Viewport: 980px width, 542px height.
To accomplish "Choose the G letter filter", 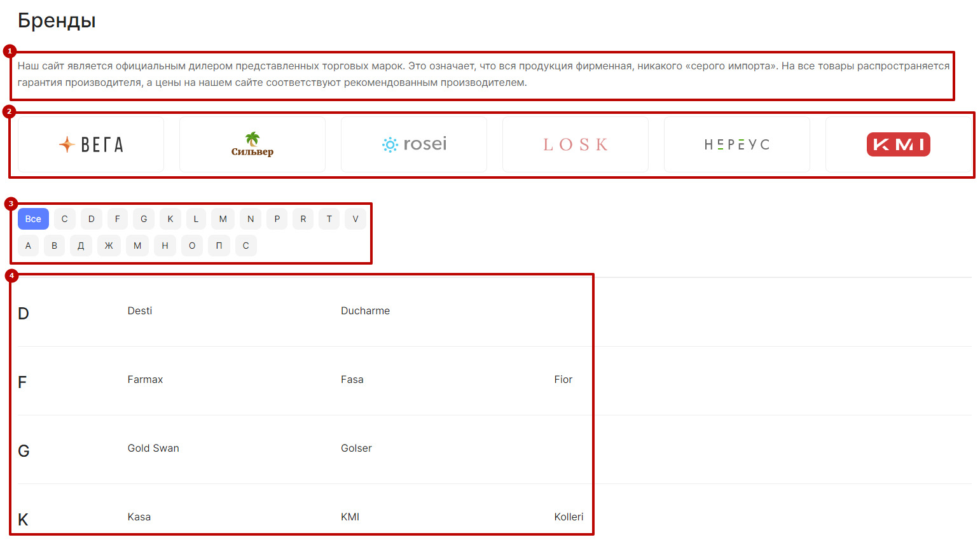I will coord(144,219).
